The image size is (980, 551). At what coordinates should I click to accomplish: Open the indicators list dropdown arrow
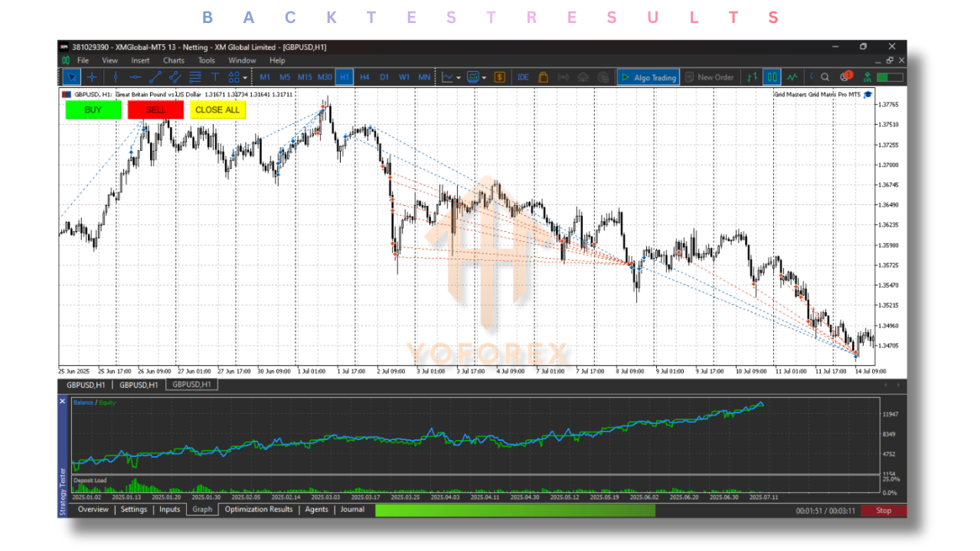pos(458,78)
